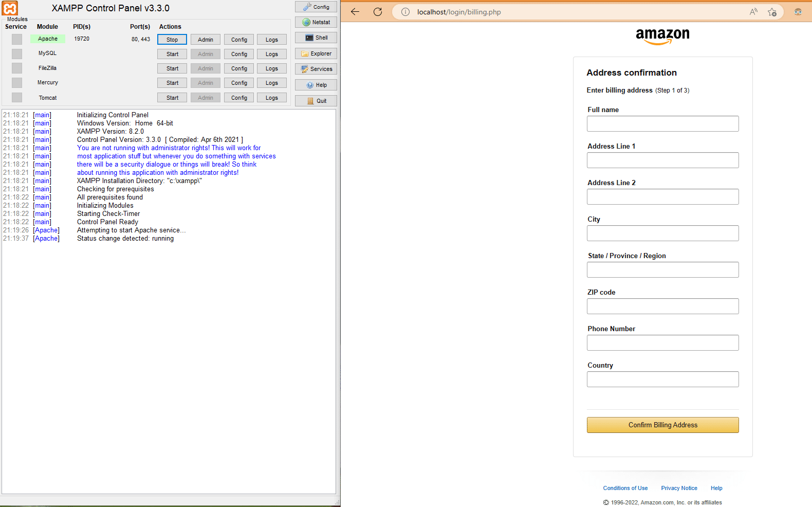View Logs for the FileZilla module

[272, 68]
